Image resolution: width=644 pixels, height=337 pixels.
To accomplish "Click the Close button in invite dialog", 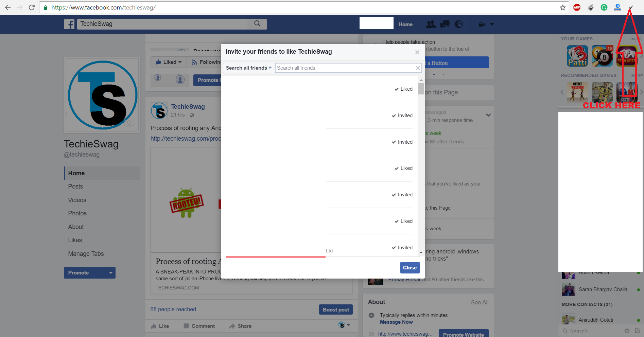I will pyautogui.click(x=410, y=268).
